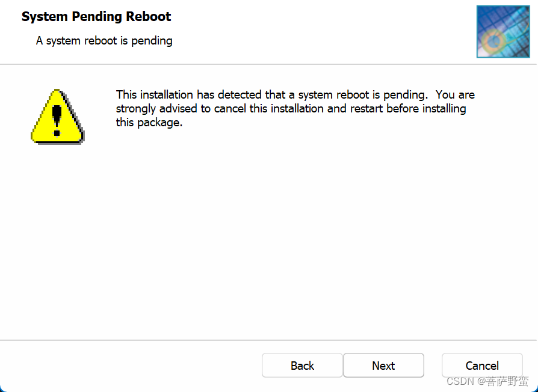Click the words "You are" in the message
The width and height of the screenshot is (538, 392).
coord(456,95)
